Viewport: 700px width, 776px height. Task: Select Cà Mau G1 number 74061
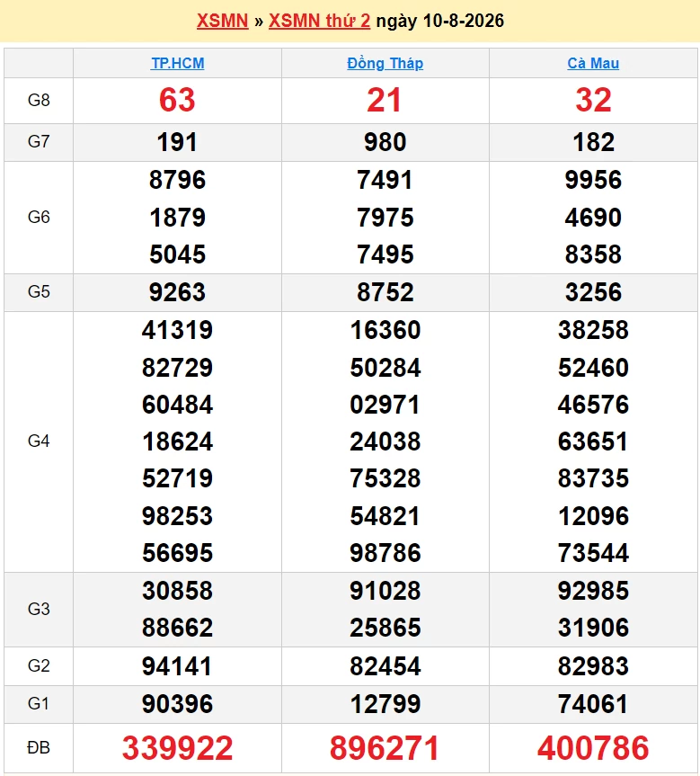[x=593, y=704]
